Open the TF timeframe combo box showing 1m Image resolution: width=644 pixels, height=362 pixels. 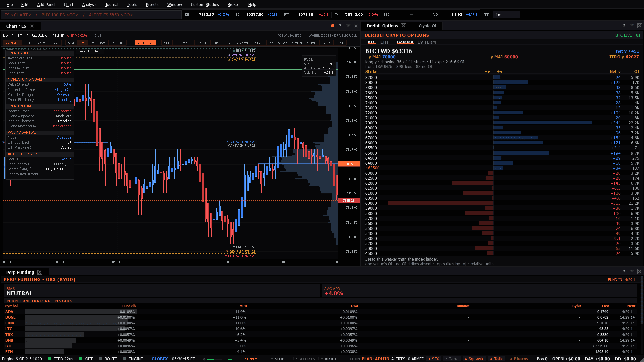coord(506,15)
